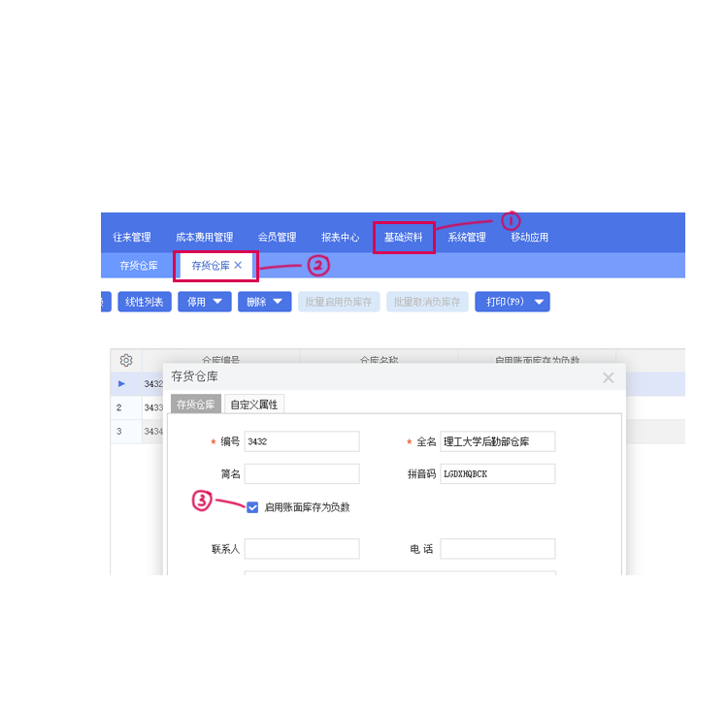The height and width of the screenshot is (713, 728).
Task: Click the 线性列表 button
Action: pos(145,302)
